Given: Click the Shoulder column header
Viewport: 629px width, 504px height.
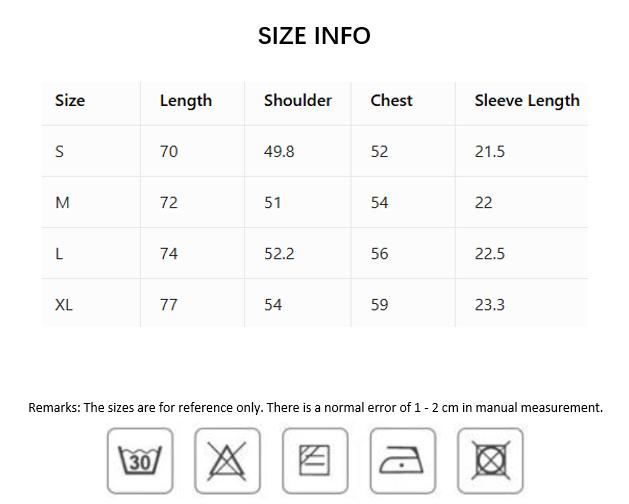Looking at the screenshot, I should [298, 100].
